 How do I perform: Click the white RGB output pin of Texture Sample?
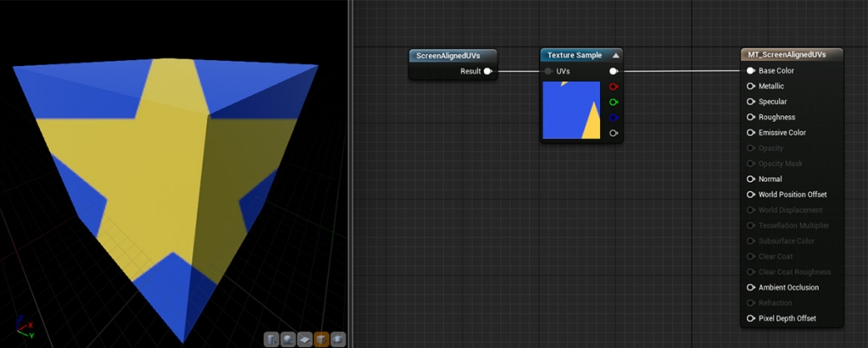tap(614, 71)
